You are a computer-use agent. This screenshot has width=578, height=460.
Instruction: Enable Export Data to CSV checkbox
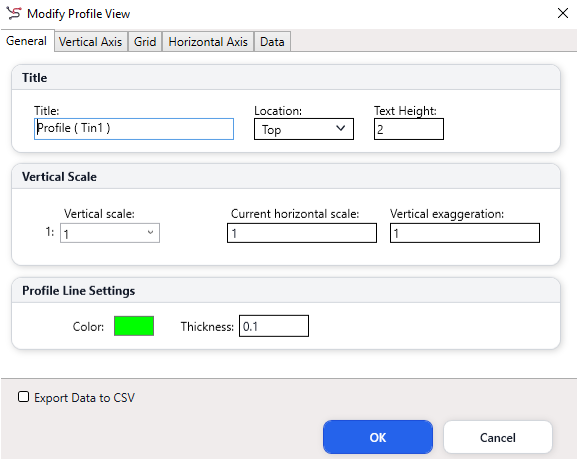(x=24, y=397)
